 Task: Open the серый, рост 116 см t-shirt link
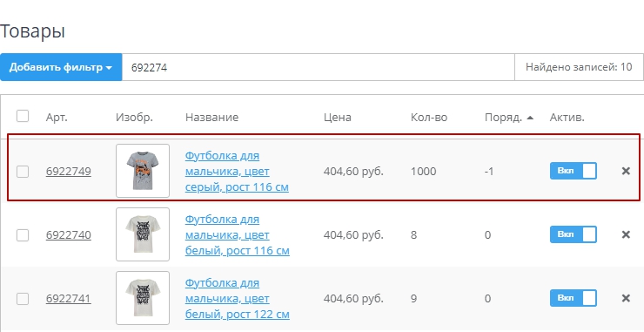(237, 172)
